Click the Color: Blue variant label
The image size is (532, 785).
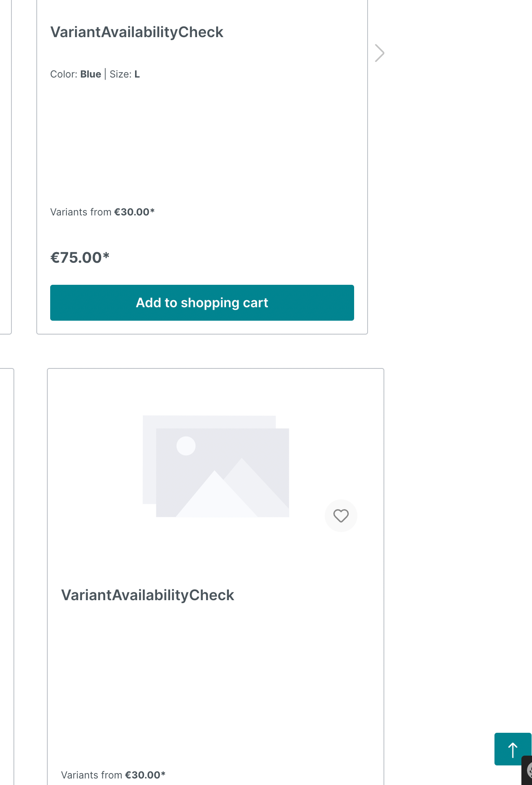75,74
